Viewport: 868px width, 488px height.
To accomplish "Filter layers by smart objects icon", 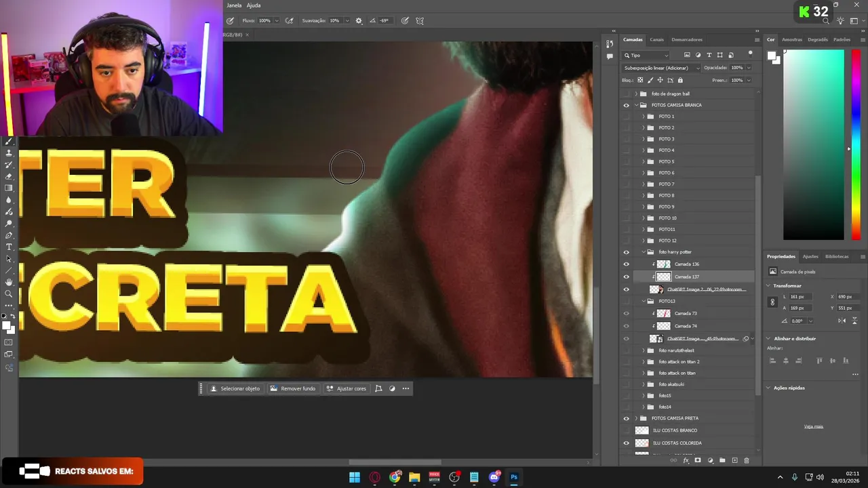I will click(730, 55).
